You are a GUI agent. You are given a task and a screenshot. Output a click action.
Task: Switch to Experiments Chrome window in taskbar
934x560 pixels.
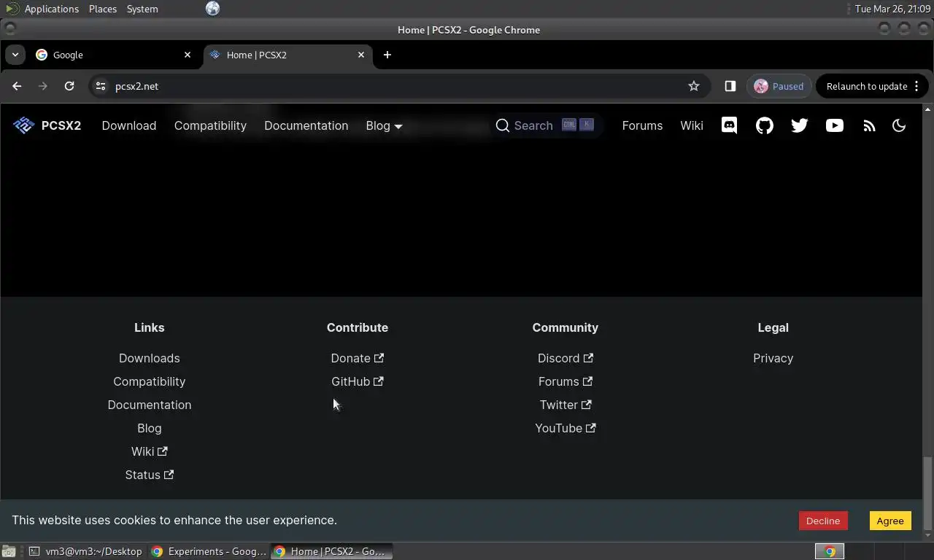click(209, 551)
